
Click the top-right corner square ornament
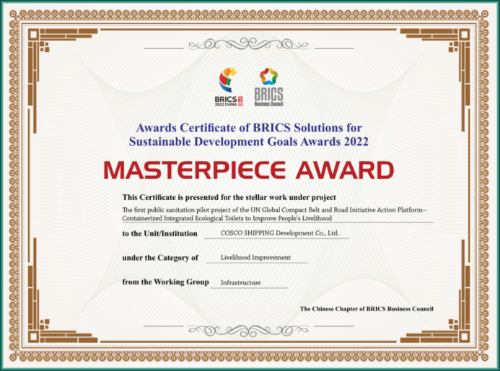465,35
